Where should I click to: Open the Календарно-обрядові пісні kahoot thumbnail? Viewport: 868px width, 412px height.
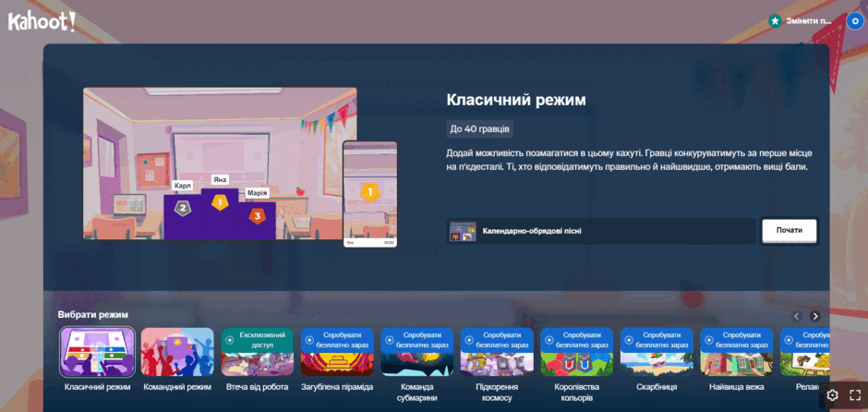click(463, 231)
